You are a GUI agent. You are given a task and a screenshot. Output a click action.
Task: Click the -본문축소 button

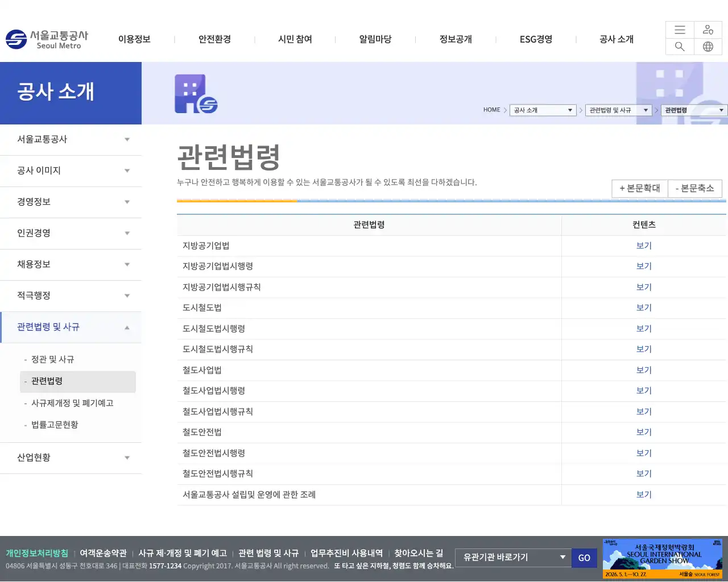(x=695, y=189)
